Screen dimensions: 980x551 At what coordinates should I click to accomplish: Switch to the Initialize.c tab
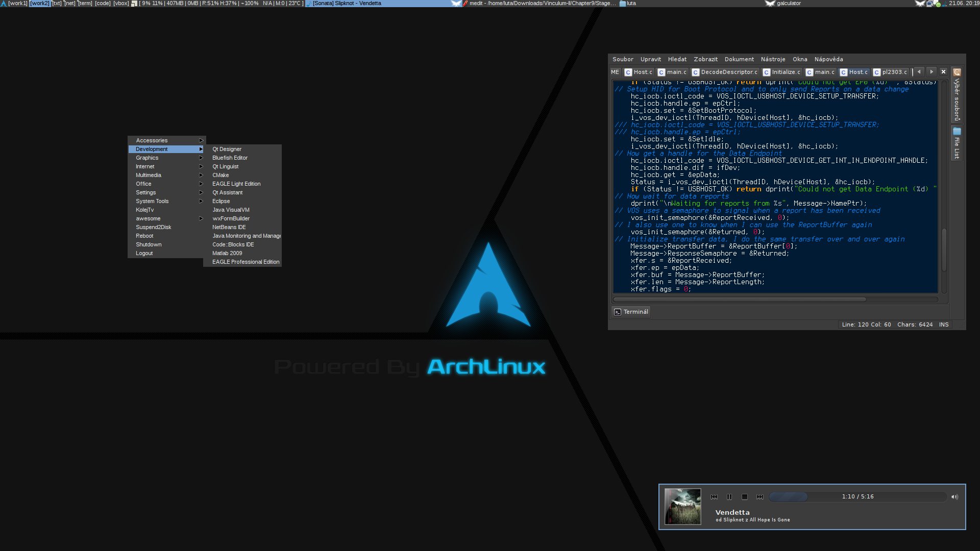click(x=781, y=72)
